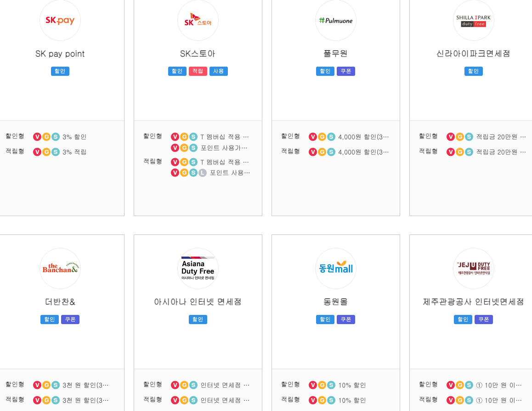Click 할인형 '3천 원 할인(3…' in 더반찬&

[x=85, y=385]
